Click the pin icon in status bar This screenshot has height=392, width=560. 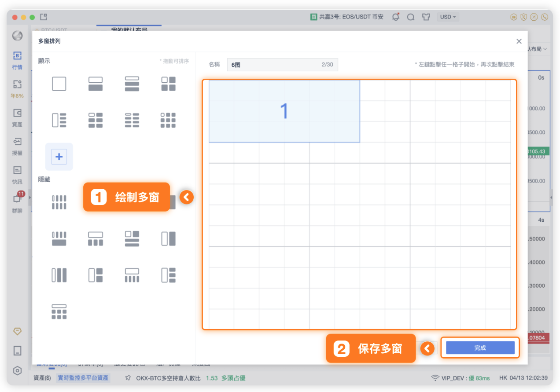(x=128, y=377)
